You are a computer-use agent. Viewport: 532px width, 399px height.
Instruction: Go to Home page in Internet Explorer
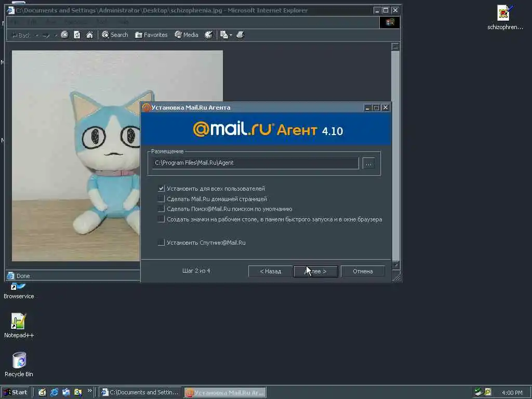pos(89,35)
